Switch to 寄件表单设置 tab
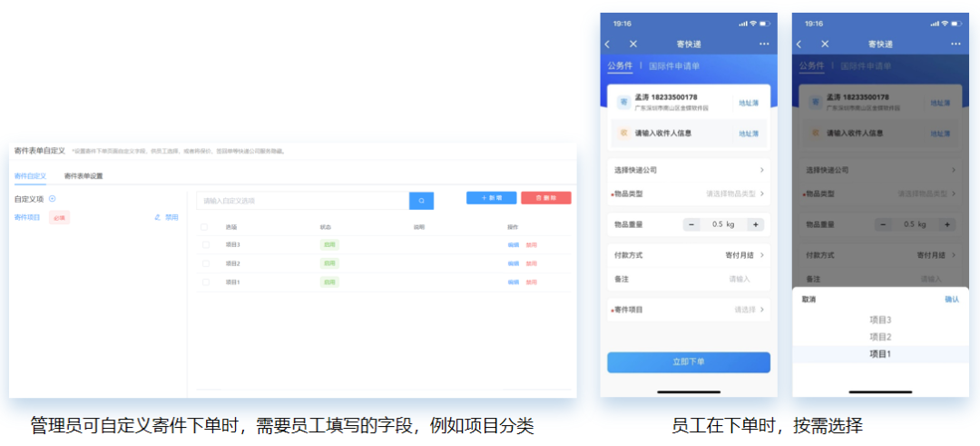The image size is (980, 446). (x=83, y=176)
